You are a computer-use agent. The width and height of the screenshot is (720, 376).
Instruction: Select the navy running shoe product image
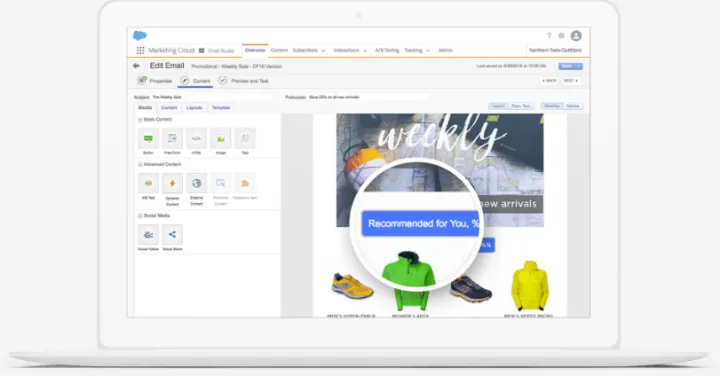[x=471, y=288]
